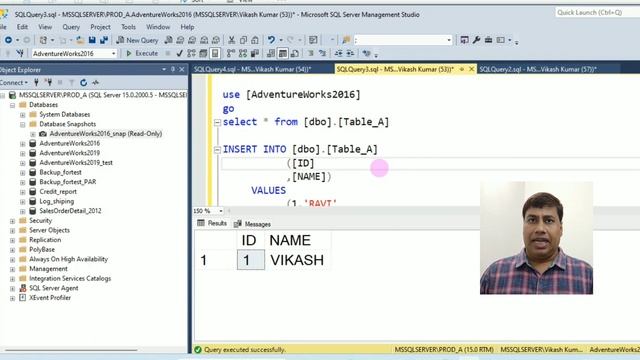This screenshot has height=360, width=640.
Task: Select AdventureWorks2016_snap (Read-Only) snapshot
Action: click(106, 134)
